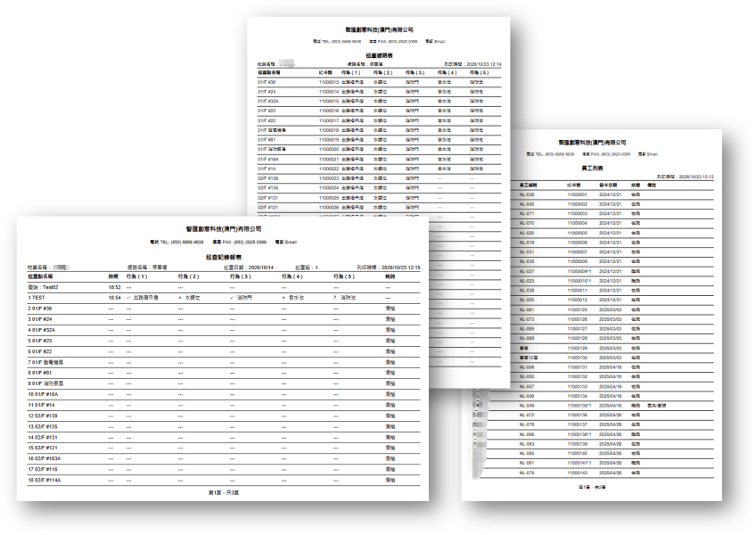The height and width of the screenshot is (535, 756).
Task: Click employee "NL-073" in the staff list
Action: (527, 319)
